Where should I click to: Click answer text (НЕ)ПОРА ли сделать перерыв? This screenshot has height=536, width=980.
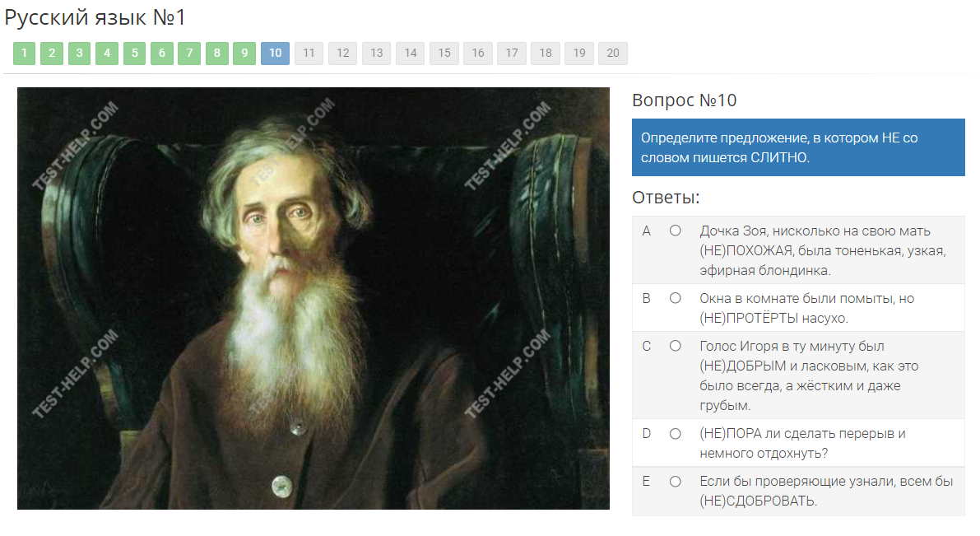(802, 444)
